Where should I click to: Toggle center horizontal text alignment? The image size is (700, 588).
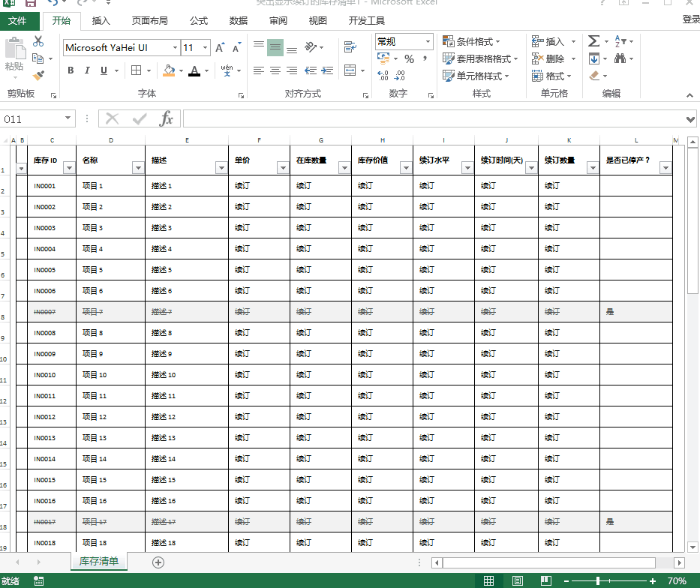pyautogui.click(x=275, y=70)
